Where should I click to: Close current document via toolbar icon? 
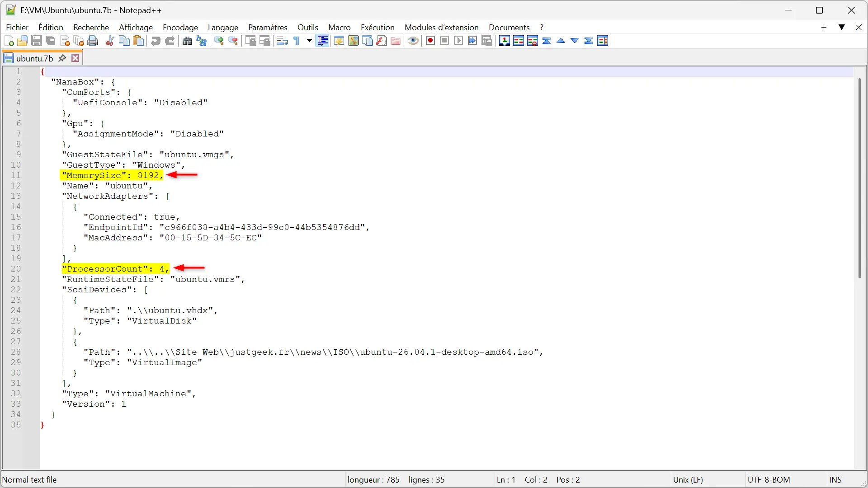tap(65, 41)
